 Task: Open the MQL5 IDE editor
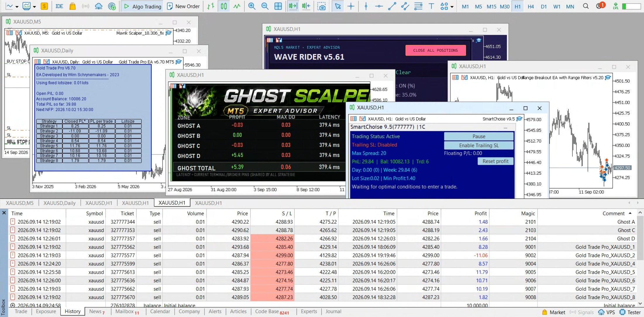(59, 6)
